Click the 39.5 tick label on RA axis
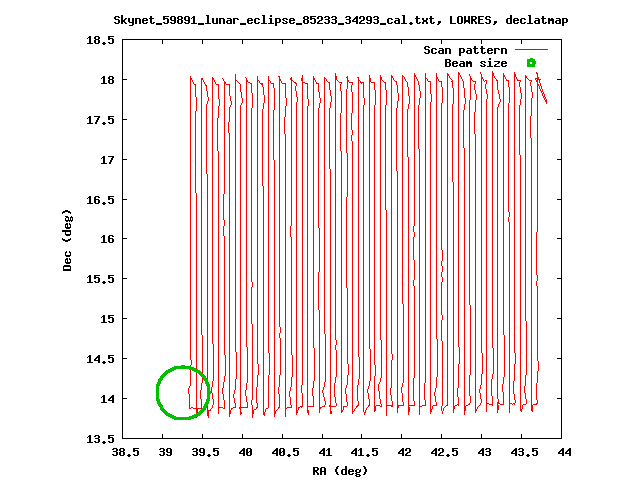Image resolution: width=640 pixels, height=480 pixels. click(205, 452)
